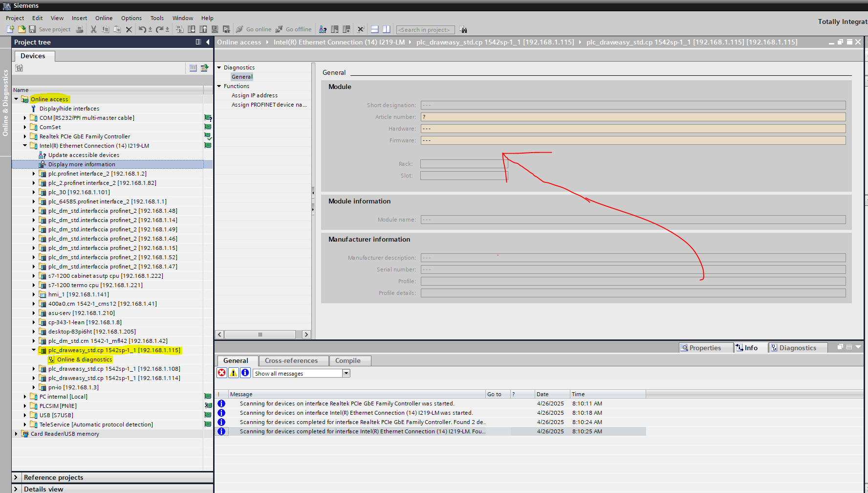Open the Show all messages dropdown
Viewport: 868px width, 493px height.
pyautogui.click(x=346, y=373)
